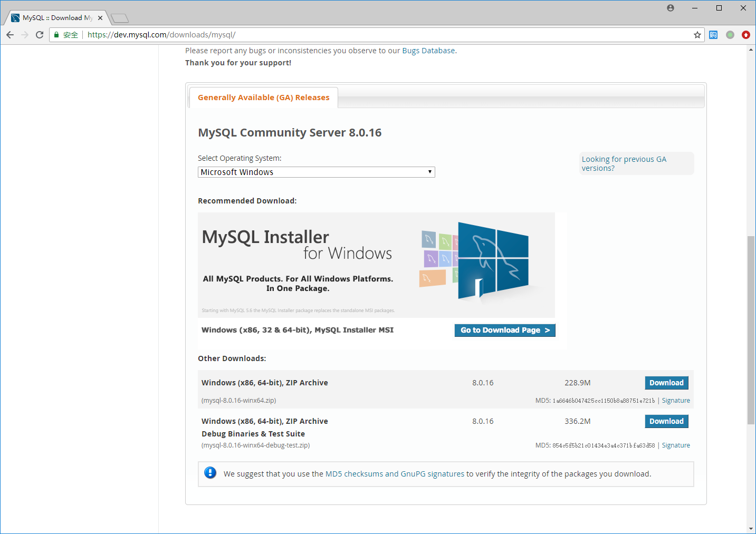
Task: Click the (mysql-8.0.16-winx64-debug-test.zip) filename text
Action: [x=256, y=445]
